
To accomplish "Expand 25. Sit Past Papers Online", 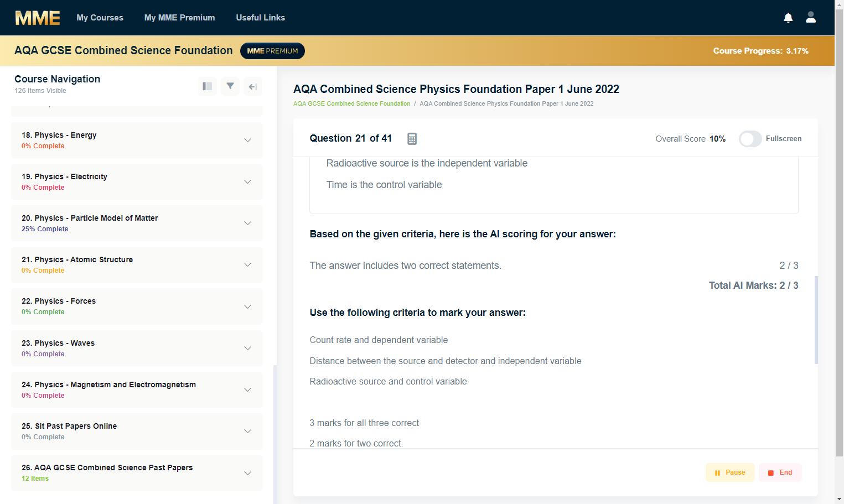I will [137, 431].
